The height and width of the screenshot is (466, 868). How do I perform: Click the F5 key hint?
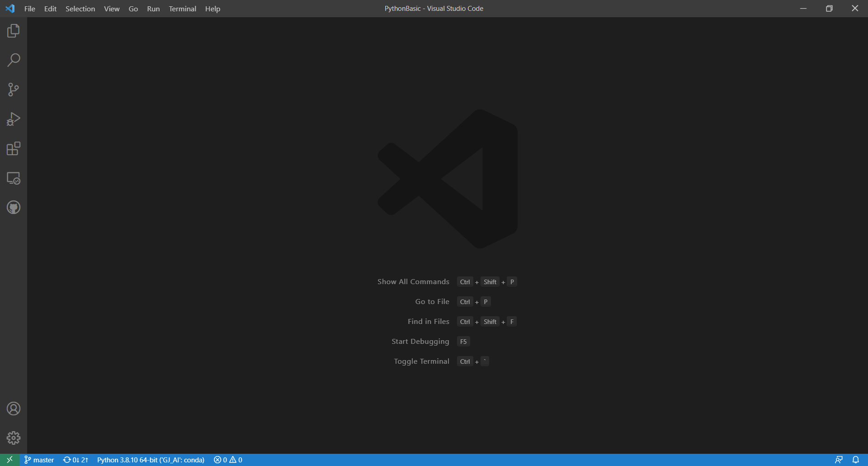tap(463, 342)
